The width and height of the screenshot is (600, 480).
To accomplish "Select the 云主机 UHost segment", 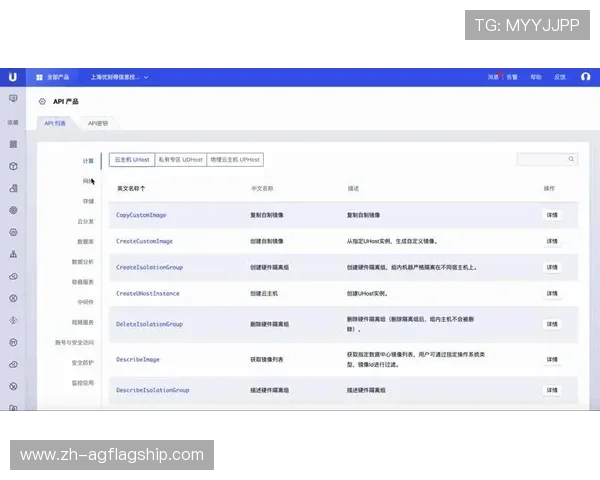I will (x=132, y=160).
